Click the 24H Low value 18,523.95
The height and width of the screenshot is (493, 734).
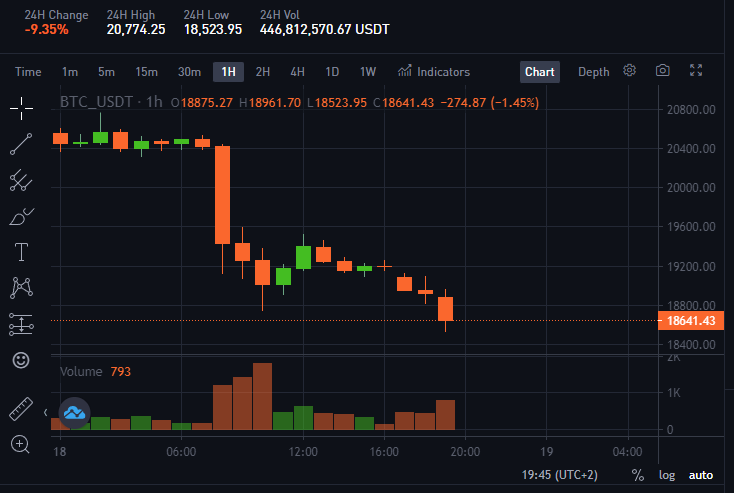(x=213, y=29)
